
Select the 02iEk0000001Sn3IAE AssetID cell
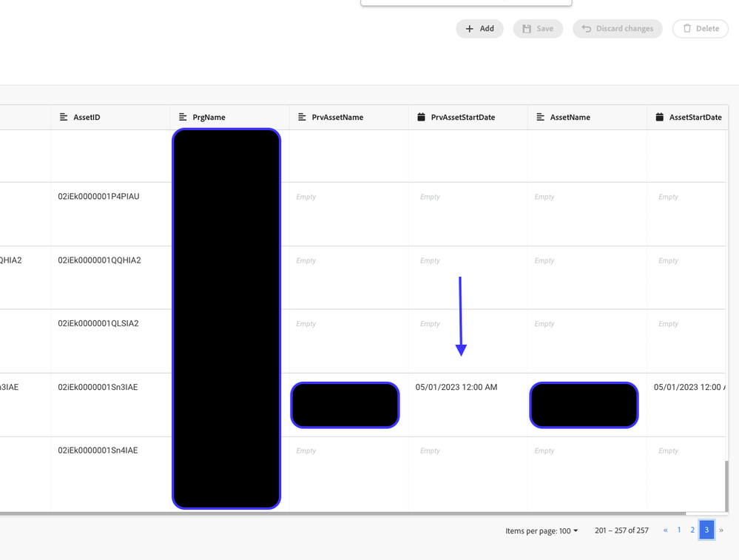click(x=98, y=388)
